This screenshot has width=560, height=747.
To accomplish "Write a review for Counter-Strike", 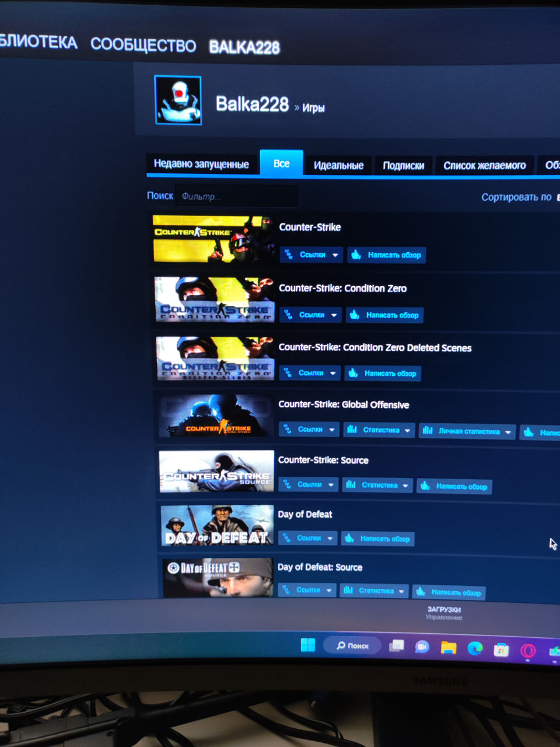I will pyautogui.click(x=387, y=255).
